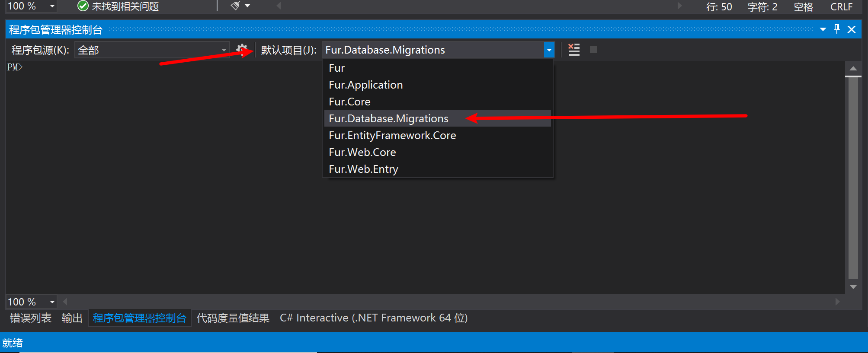
Task: Open the code cleanup broom icon
Action: [236, 6]
